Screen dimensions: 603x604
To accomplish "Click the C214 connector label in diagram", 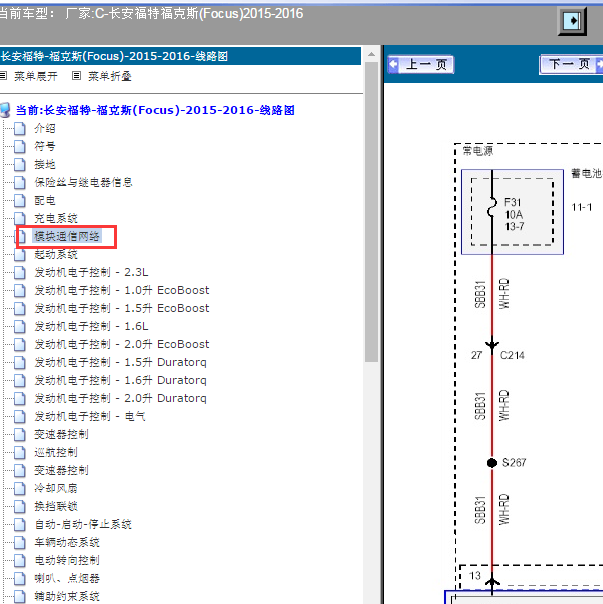I will (x=512, y=355).
